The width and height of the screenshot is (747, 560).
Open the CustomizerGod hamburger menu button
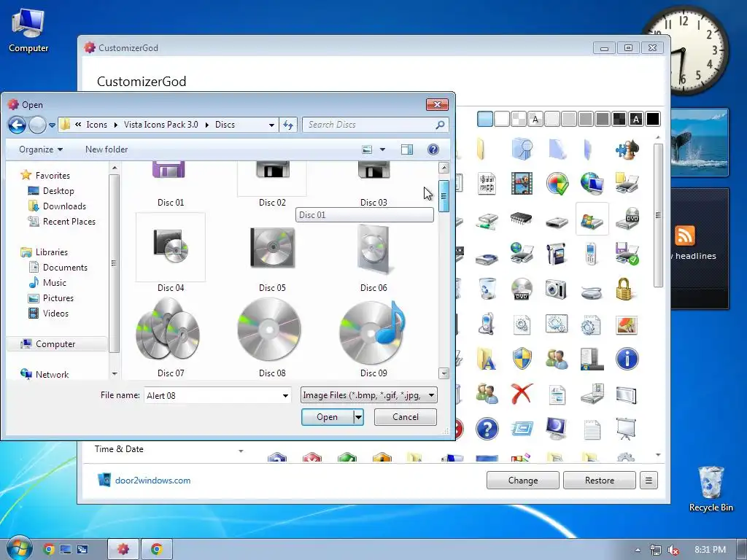649,481
